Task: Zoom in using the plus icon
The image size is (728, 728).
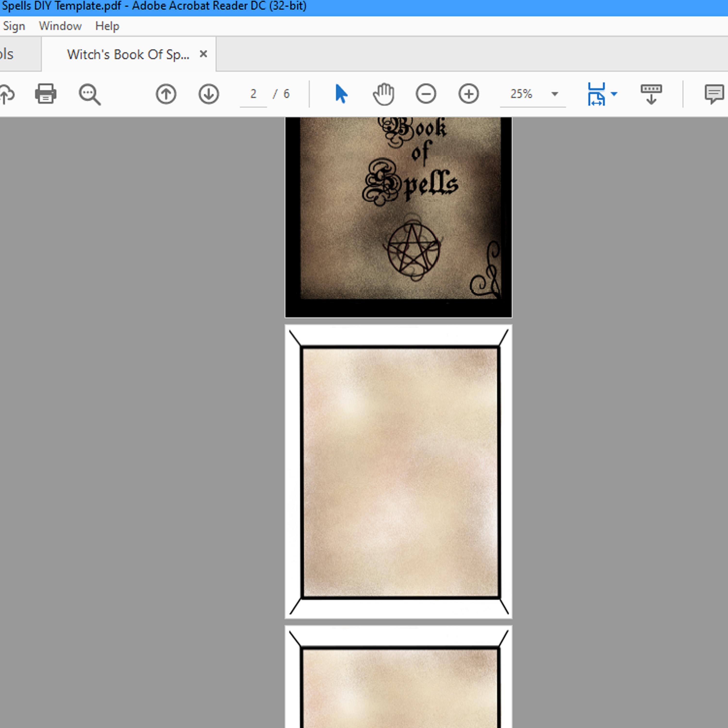Action: (x=468, y=94)
